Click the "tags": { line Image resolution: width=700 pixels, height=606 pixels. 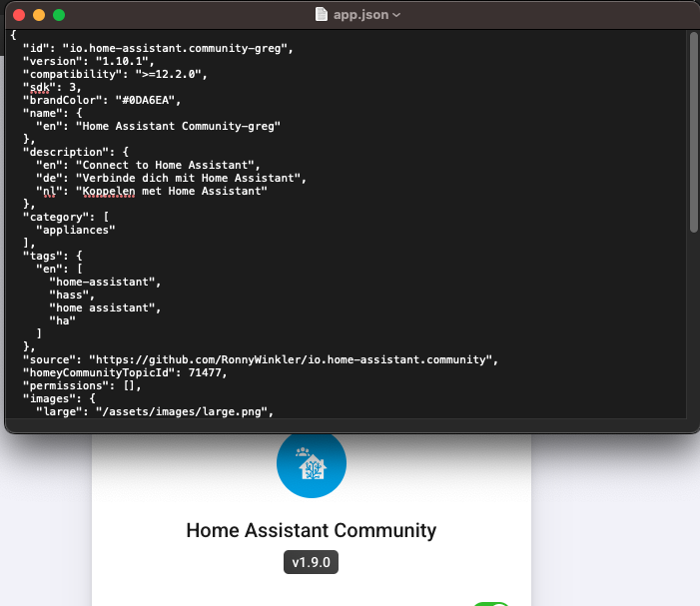click(53, 257)
